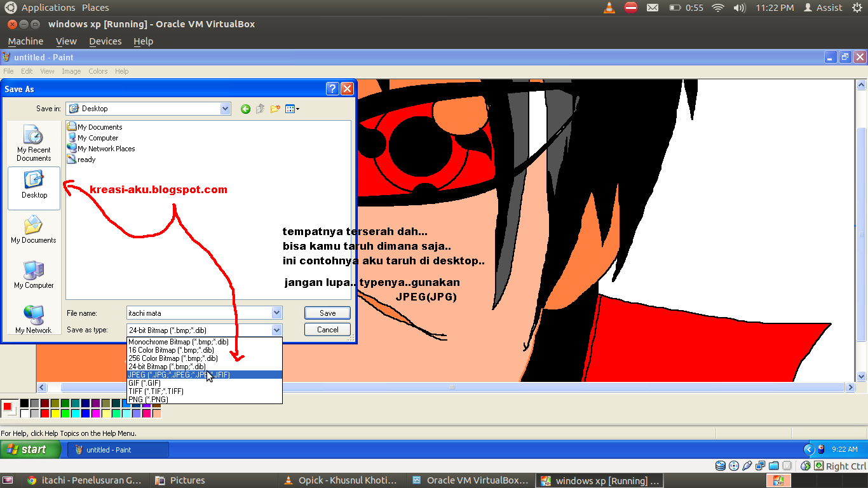Image resolution: width=868 pixels, height=488 pixels.
Task: Choose 24-bit Bitmap in the type list
Action: pyautogui.click(x=205, y=367)
